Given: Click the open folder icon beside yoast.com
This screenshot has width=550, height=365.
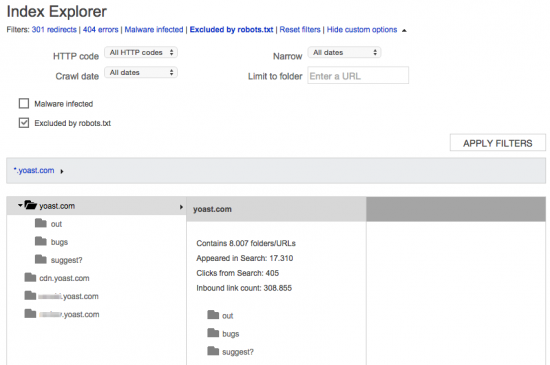Looking at the screenshot, I should coord(31,205).
